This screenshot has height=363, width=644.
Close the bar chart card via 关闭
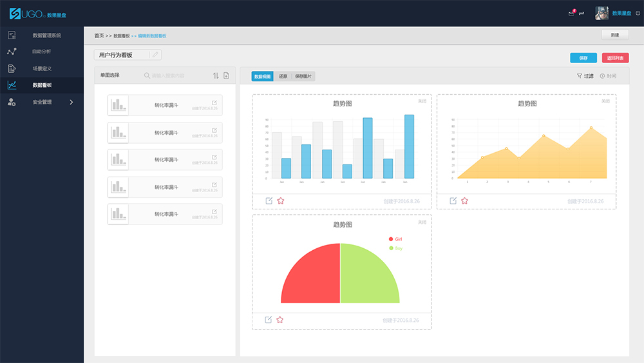click(x=422, y=101)
